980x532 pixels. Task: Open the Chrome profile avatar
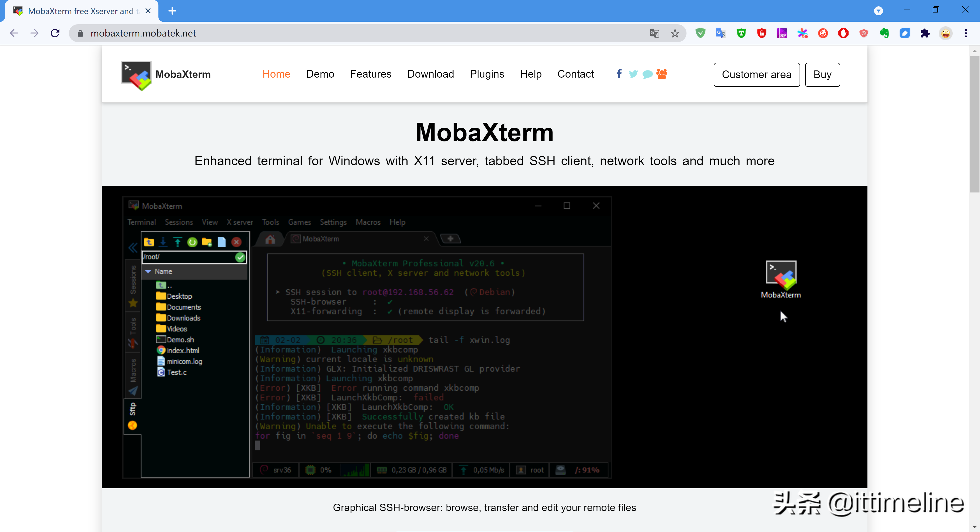945,33
